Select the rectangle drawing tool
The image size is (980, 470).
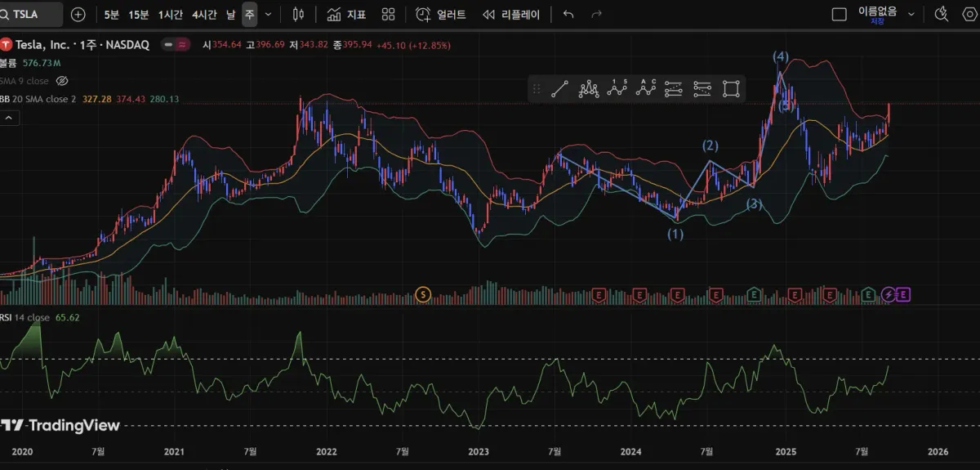pyautogui.click(x=731, y=88)
